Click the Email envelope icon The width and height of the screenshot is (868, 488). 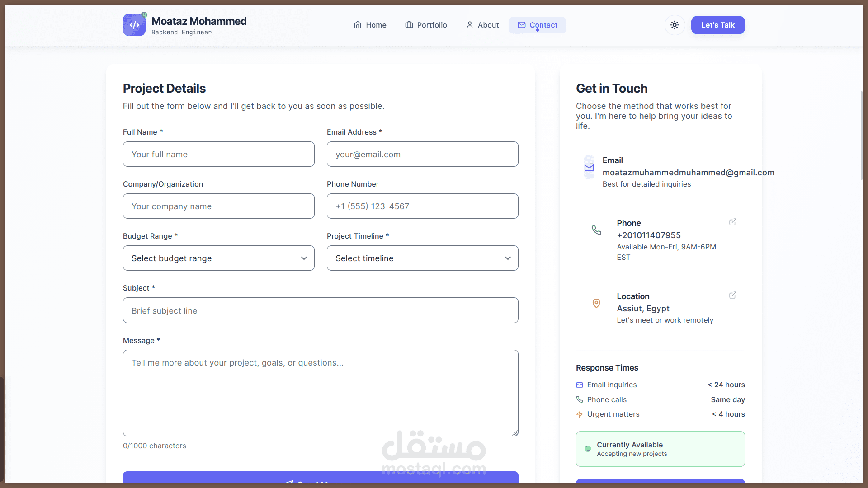click(589, 168)
